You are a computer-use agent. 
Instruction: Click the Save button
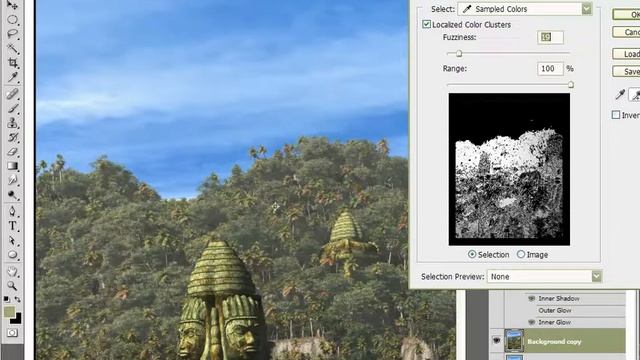(x=627, y=71)
